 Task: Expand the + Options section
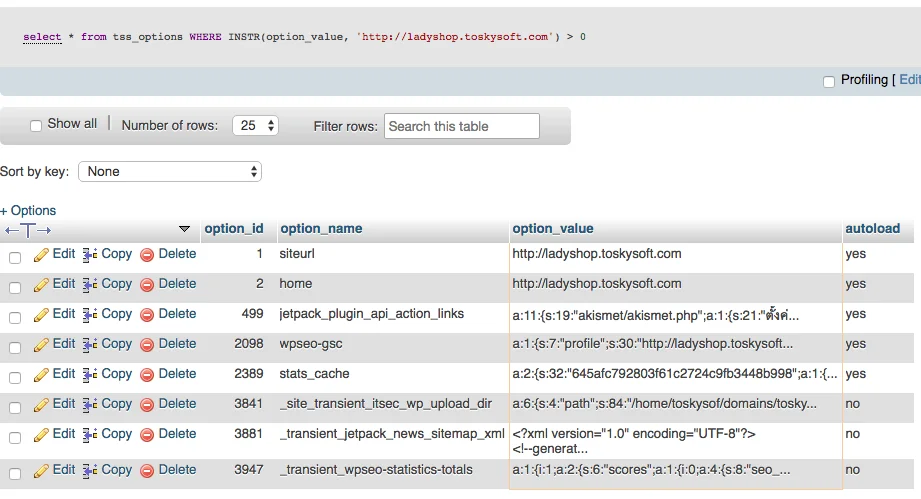tap(28, 210)
